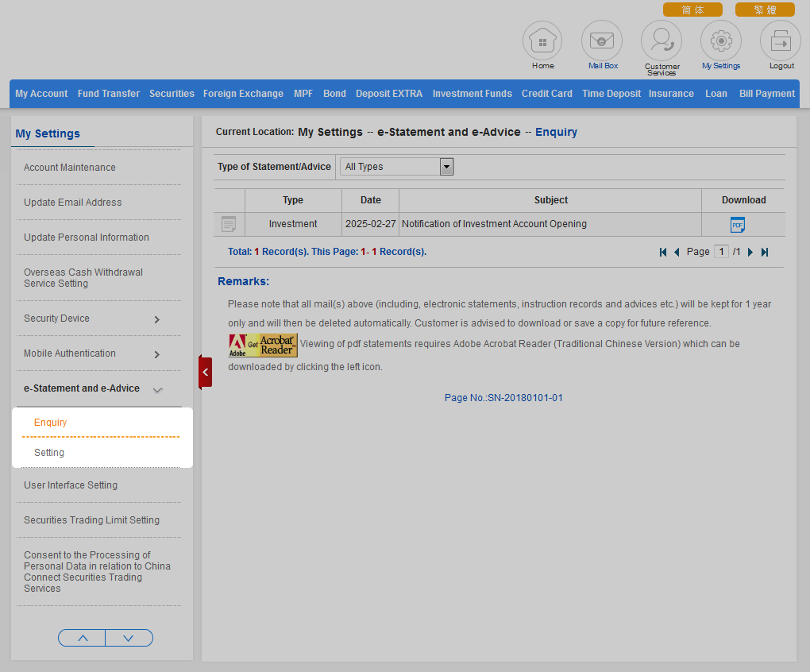
Task: Open the Fund Transfer menu
Action: (109, 94)
